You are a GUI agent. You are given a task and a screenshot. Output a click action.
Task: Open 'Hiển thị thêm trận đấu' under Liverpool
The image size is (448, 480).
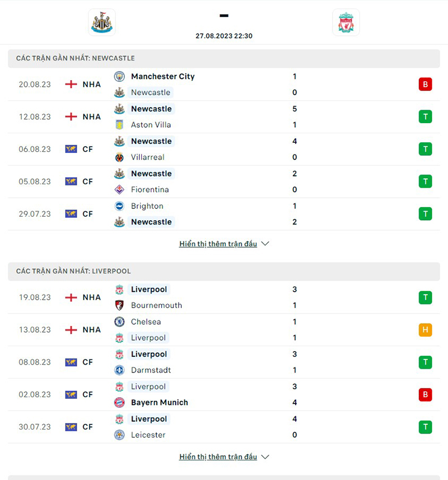pos(218,457)
